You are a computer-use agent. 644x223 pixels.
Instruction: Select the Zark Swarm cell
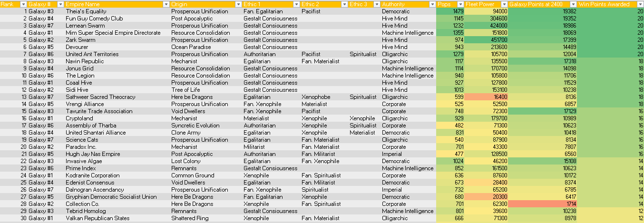tap(117, 40)
